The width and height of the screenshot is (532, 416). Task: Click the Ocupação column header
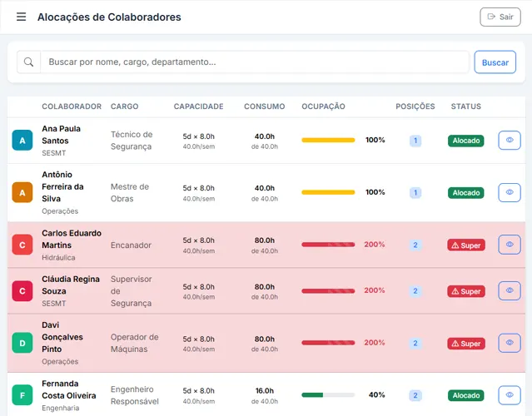tap(323, 106)
